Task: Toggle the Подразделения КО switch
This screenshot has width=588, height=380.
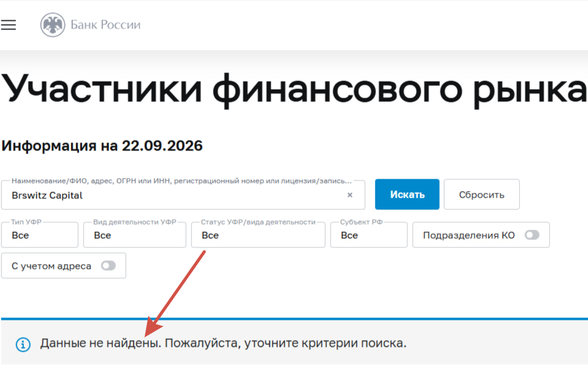Action: (532, 235)
